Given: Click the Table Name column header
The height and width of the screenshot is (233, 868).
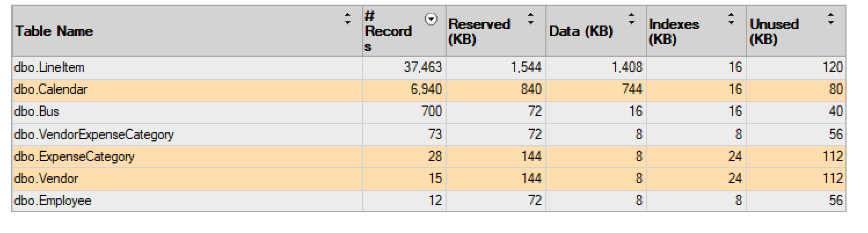Looking at the screenshot, I should (54, 31).
